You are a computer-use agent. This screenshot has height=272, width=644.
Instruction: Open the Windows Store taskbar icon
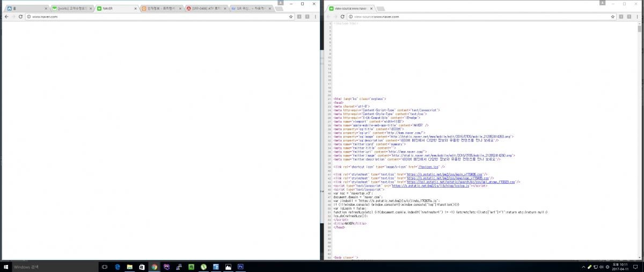[x=142, y=267]
